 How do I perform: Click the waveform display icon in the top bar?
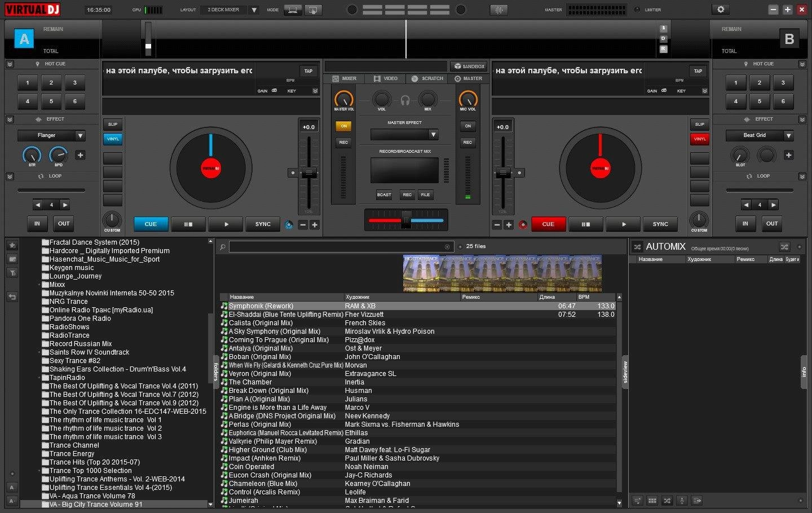pos(498,10)
